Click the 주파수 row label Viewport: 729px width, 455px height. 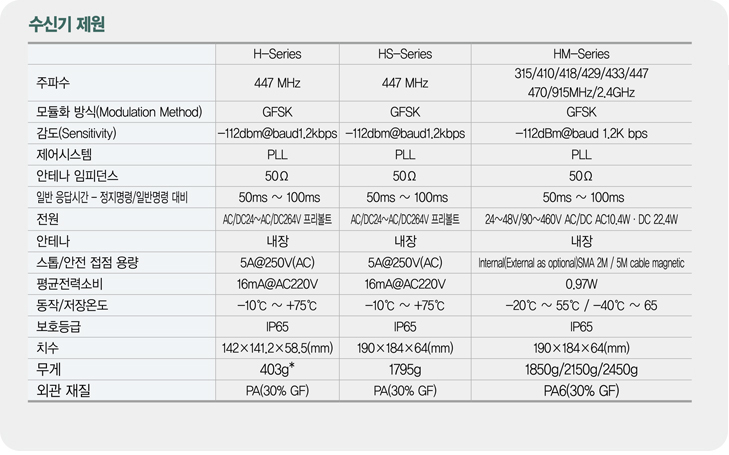point(53,83)
